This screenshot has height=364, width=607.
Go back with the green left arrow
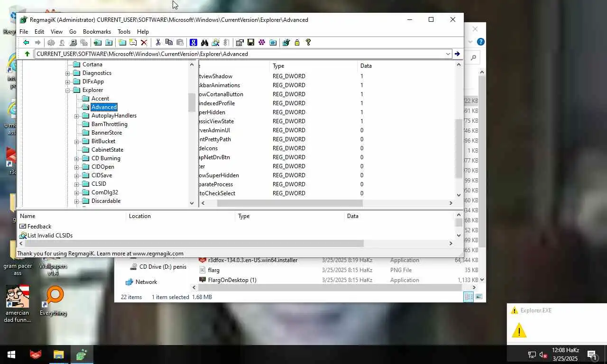pos(26,43)
